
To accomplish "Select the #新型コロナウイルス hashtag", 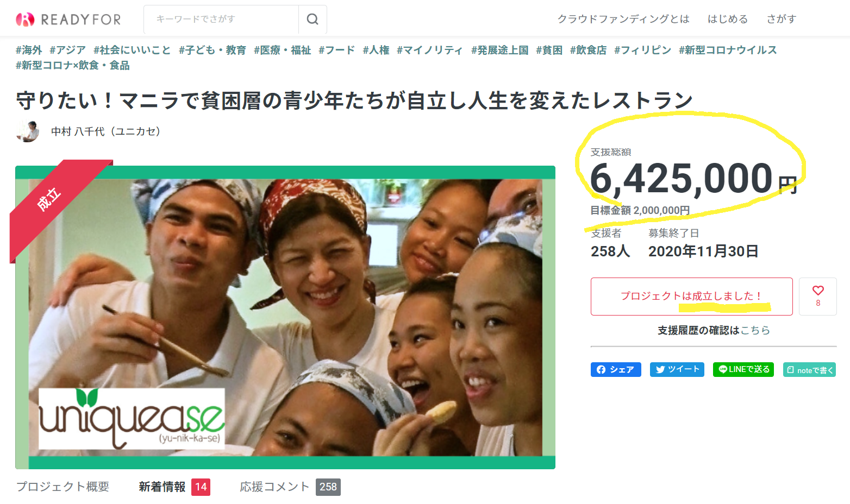I will (728, 50).
